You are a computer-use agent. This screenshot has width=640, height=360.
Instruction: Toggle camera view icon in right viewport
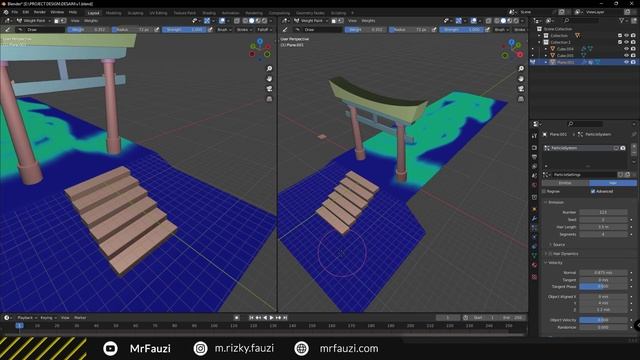pos(521,89)
